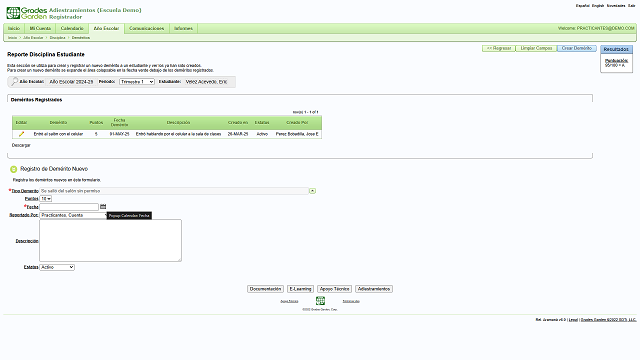
Task: Click the Adiestramientos footer button
Action: pyautogui.click(x=374, y=289)
